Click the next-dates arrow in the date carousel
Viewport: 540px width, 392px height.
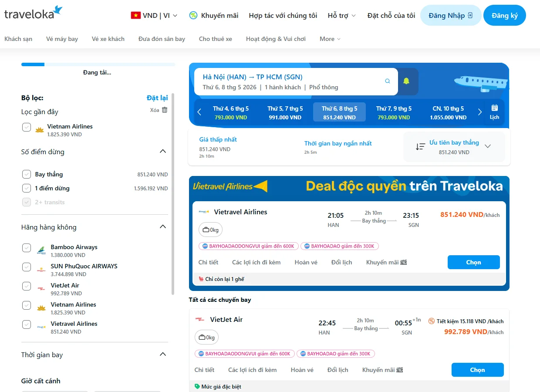coord(479,112)
